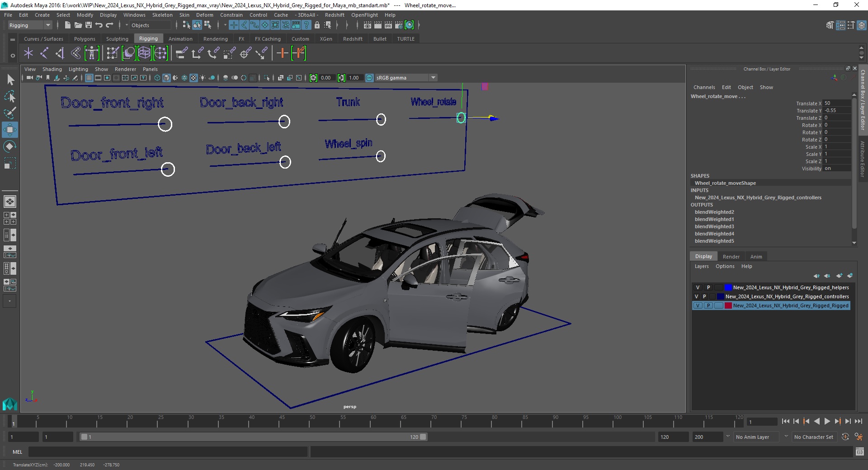This screenshot has height=470, width=868.
Task: Click the time range slider bar
Action: (x=253, y=437)
